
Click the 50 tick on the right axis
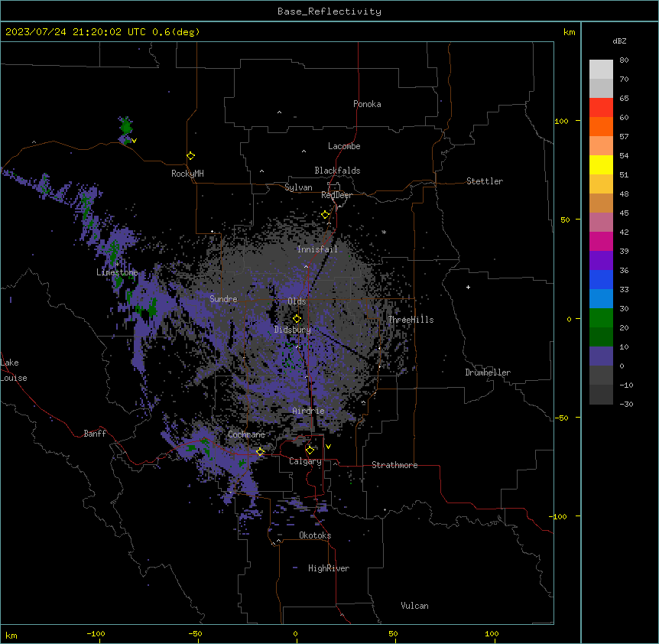[x=565, y=220]
